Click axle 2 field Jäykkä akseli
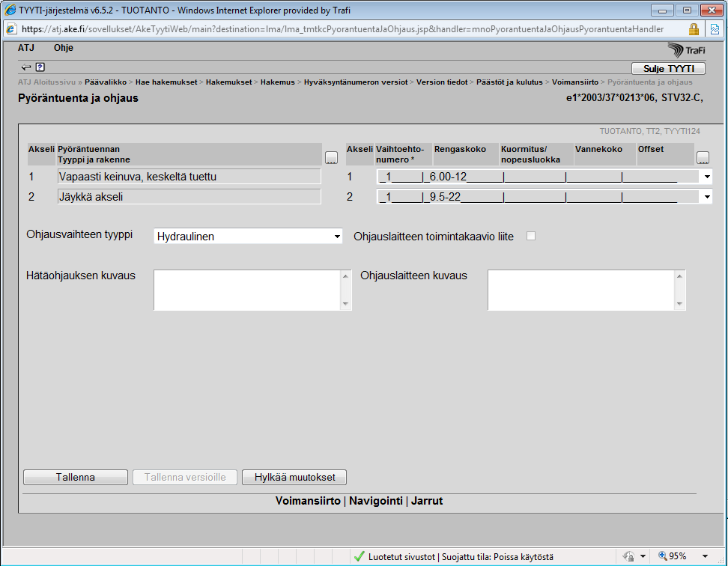The height and width of the screenshot is (566, 728). [189, 197]
